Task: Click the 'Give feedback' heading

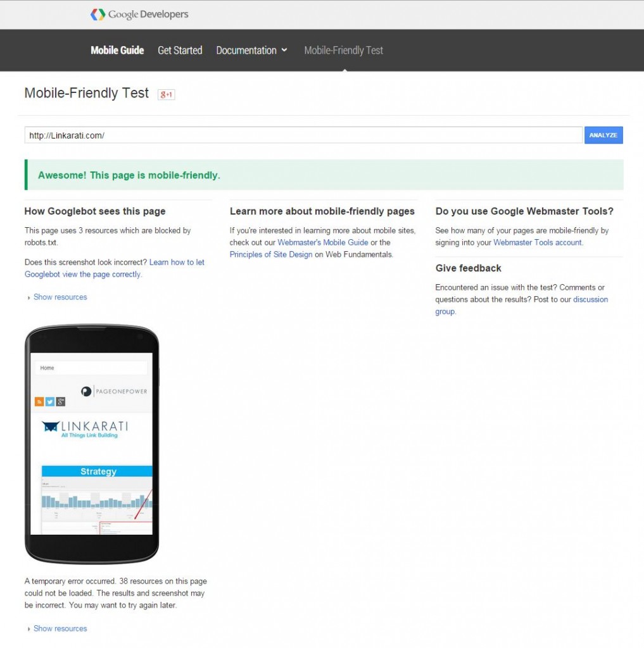Action: coord(468,268)
